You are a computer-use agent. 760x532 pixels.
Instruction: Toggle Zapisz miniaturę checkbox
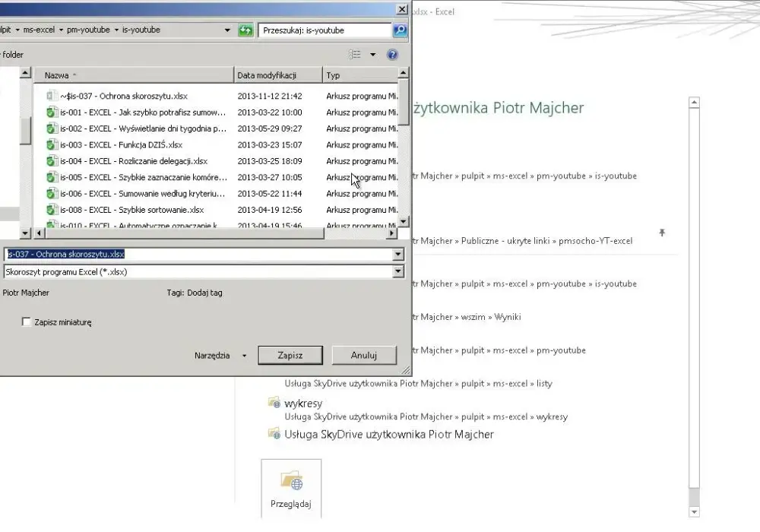coord(26,321)
